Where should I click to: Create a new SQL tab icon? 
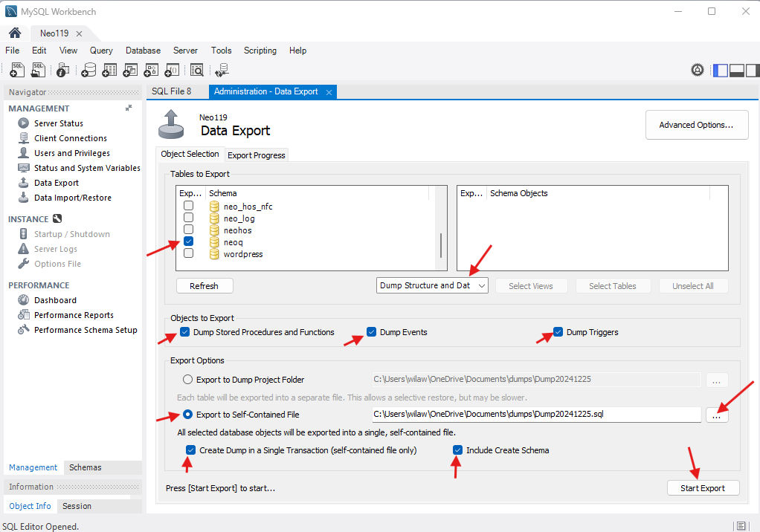coord(18,70)
